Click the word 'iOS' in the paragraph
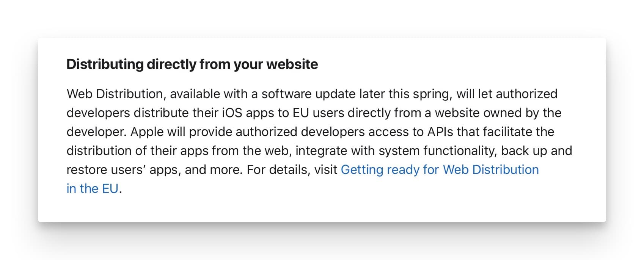 pos(232,113)
